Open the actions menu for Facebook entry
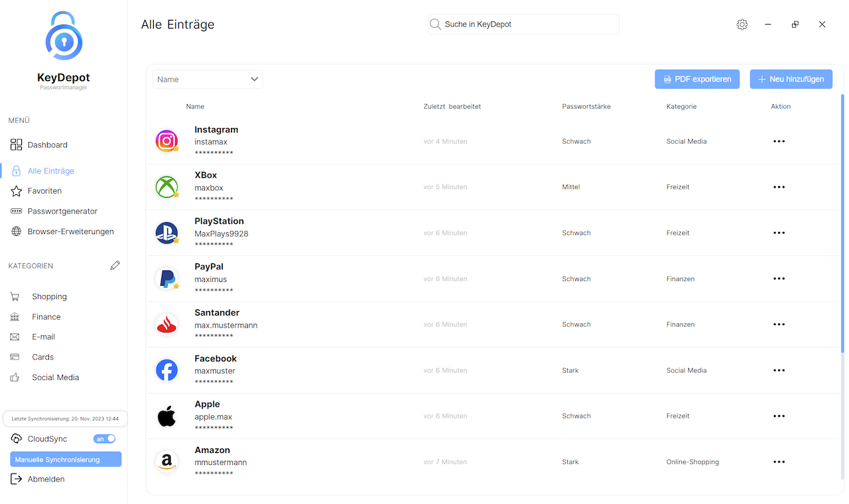The image size is (849, 504). (x=779, y=371)
